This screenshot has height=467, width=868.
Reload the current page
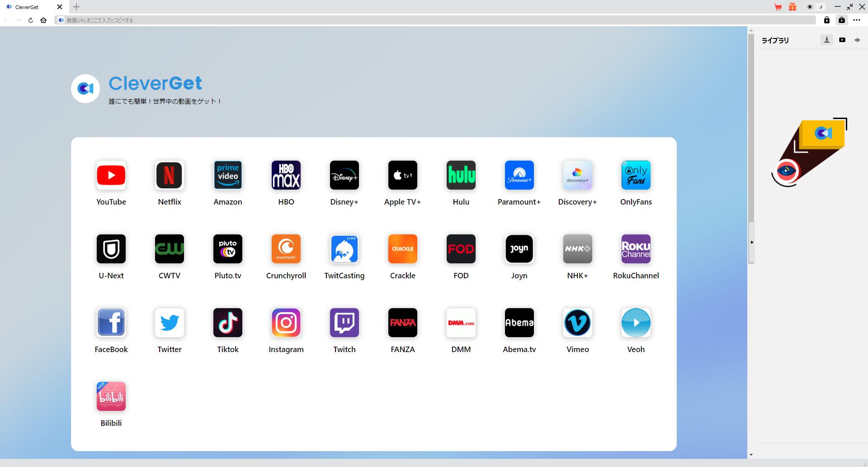31,20
